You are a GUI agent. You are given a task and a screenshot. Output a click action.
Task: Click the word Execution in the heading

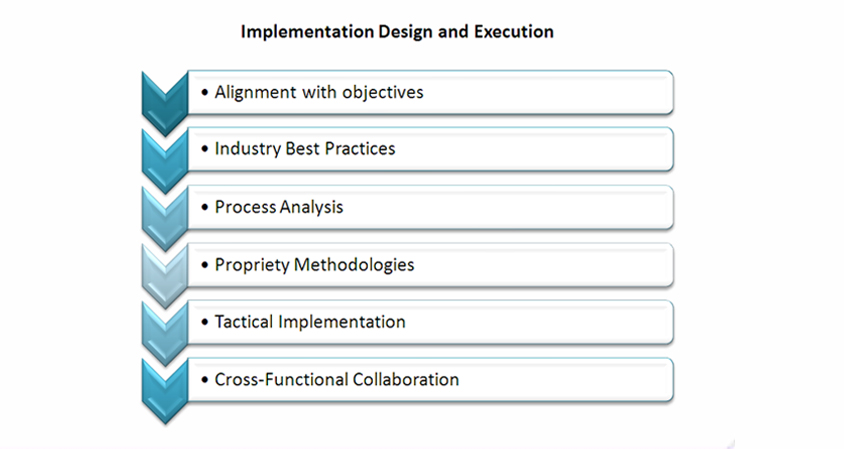click(514, 32)
